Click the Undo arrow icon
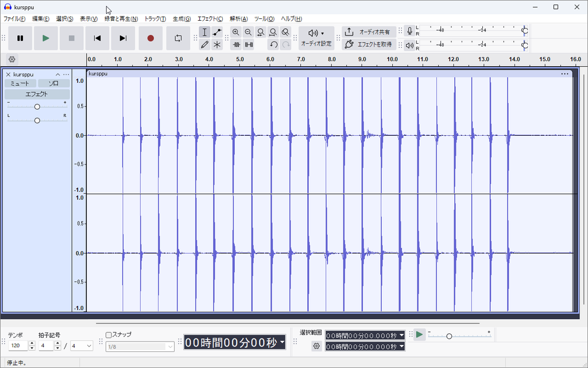588x368 pixels. point(274,45)
